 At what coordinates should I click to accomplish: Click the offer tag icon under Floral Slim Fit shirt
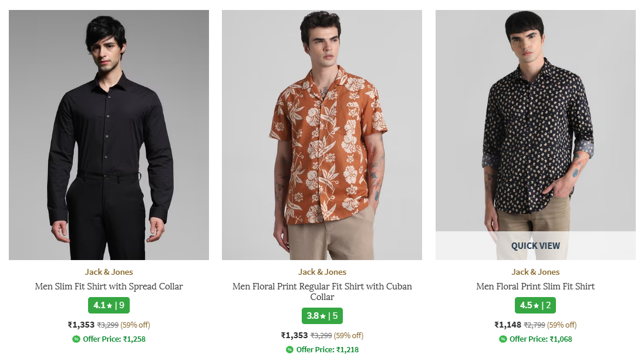503,339
